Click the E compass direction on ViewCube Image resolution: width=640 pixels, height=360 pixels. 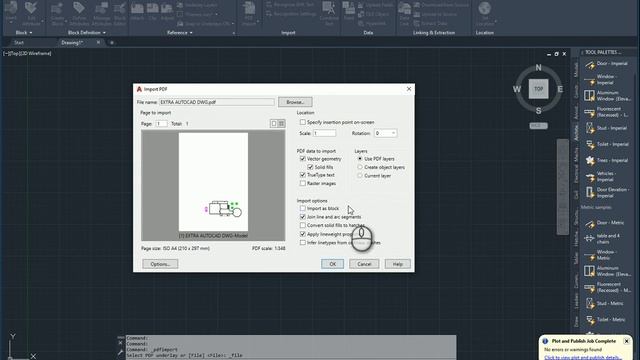[560, 89]
